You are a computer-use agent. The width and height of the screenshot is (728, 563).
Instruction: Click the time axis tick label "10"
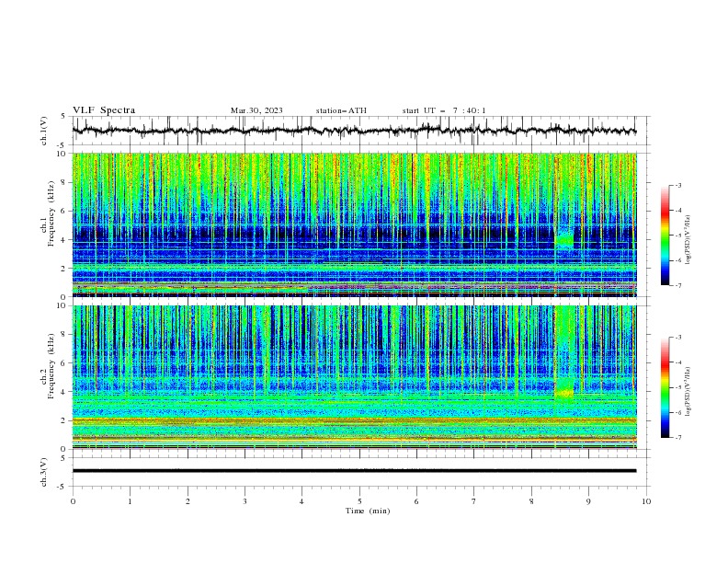[646, 501]
